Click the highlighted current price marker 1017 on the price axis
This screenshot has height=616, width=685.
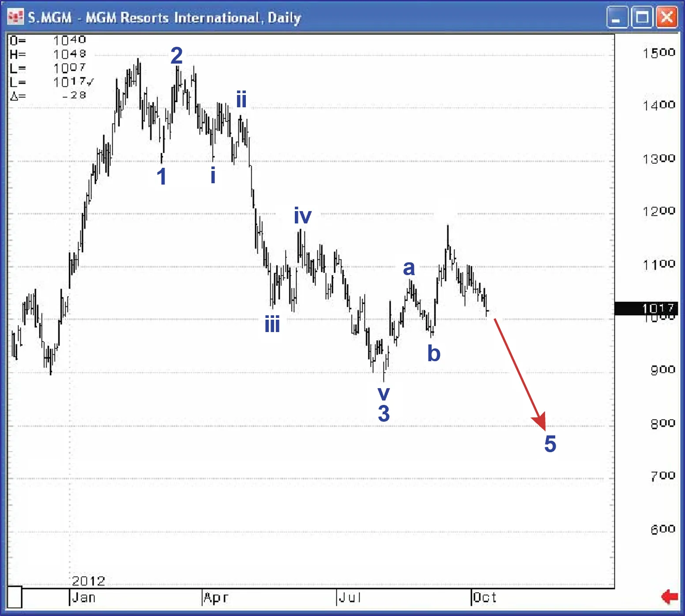[646, 308]
